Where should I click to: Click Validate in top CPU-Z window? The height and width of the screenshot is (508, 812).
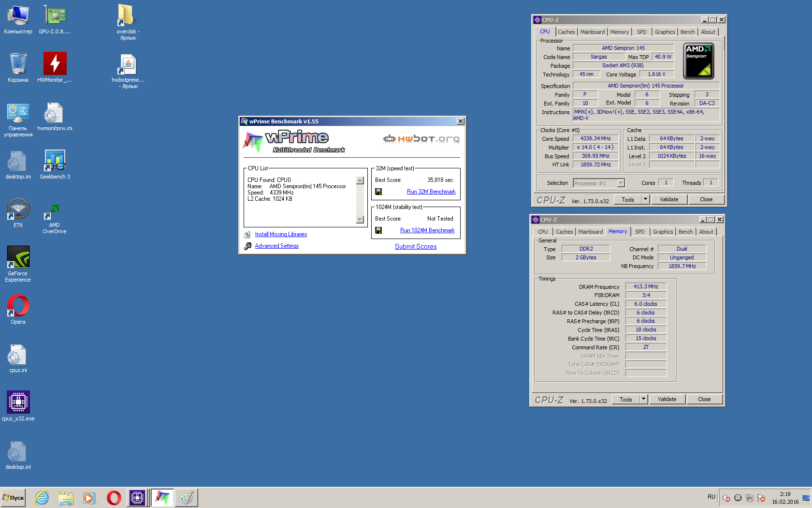[x=669, y=199]
